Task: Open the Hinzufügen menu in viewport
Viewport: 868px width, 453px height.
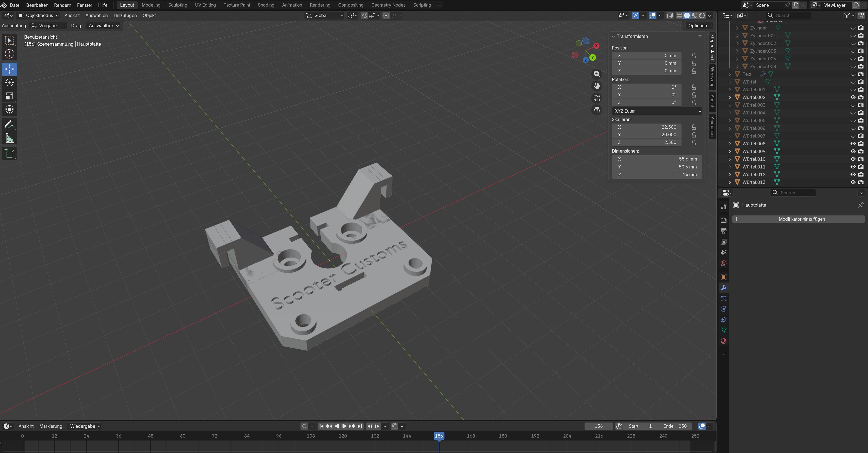Action: point(125,15)
